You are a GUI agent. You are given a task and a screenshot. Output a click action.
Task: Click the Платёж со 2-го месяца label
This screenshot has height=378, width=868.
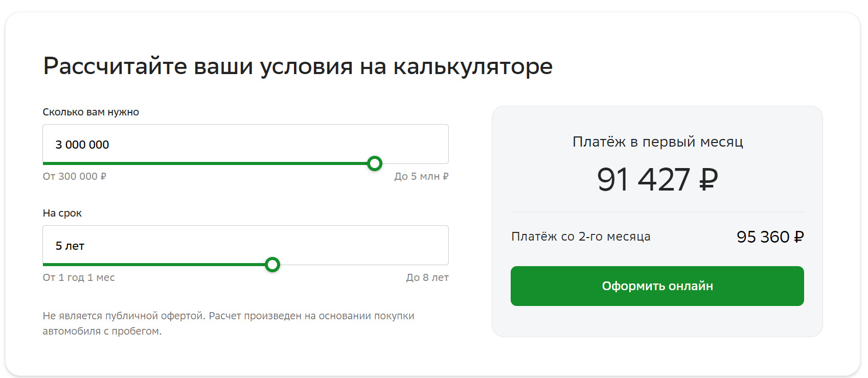581,237
